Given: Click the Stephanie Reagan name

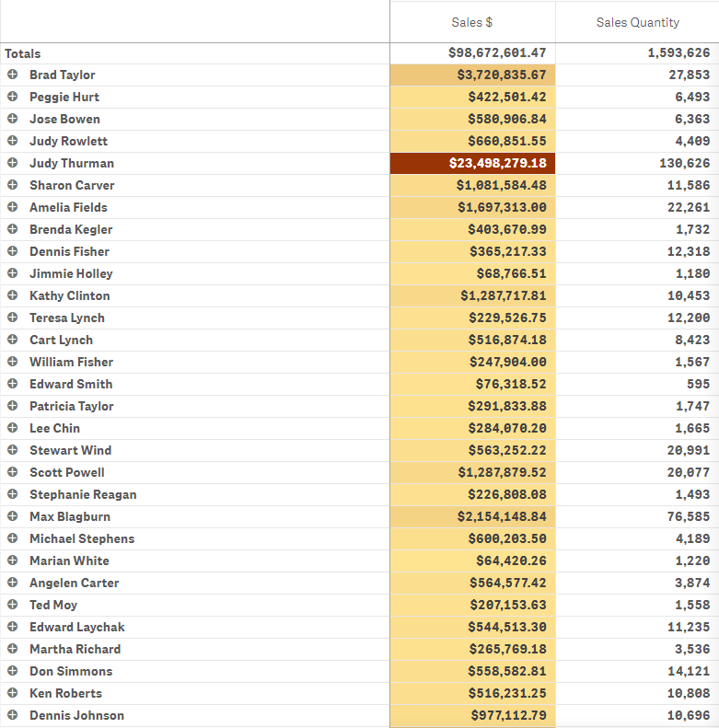Looking at the screenshot, I should click(83, 494).
